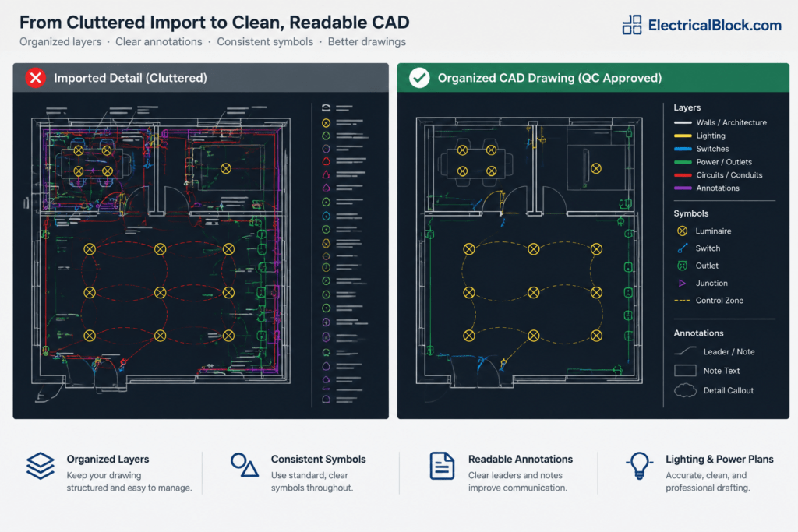Click the Better drawings subtitle text
Image resolution: width=798 pixels, height=532 pixels.
[x=366, y=42]
